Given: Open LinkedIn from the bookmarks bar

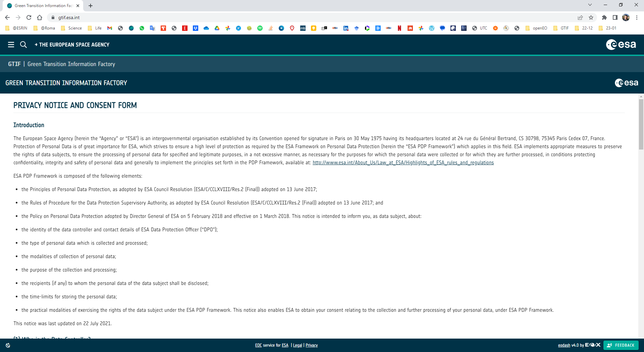Looking at the screenshot, I should coord(346,28).
